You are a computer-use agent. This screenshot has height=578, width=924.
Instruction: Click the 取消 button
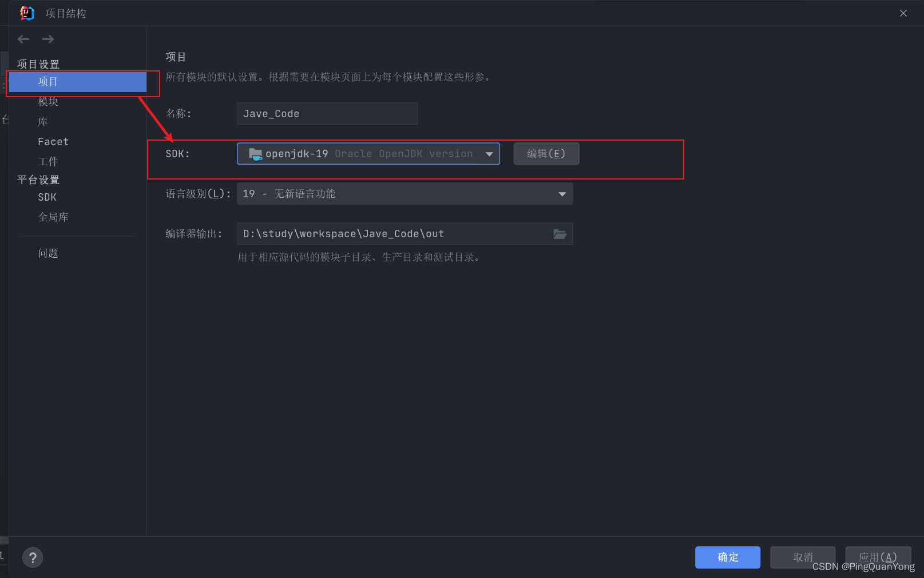(x=802, y=557)
